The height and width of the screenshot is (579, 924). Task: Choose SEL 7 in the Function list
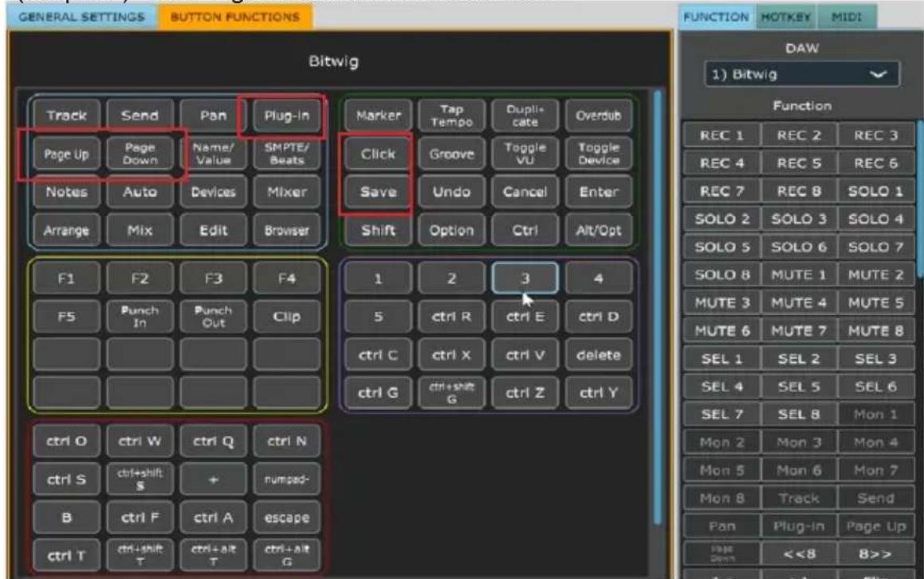click(722, 415)
